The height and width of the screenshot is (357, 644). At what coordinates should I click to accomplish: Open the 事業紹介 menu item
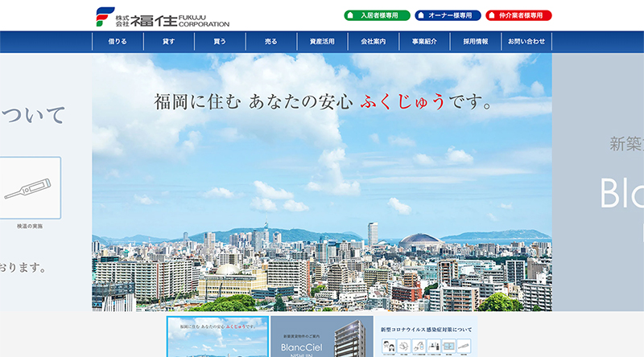(424, 42)
